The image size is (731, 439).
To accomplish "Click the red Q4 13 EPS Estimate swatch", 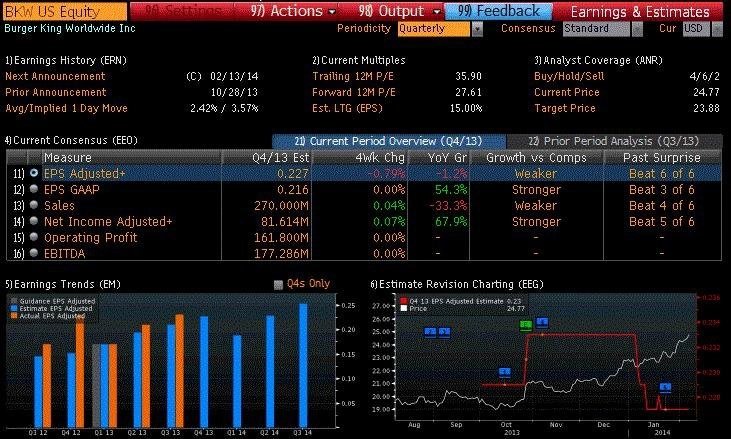I will click(404, 302).
